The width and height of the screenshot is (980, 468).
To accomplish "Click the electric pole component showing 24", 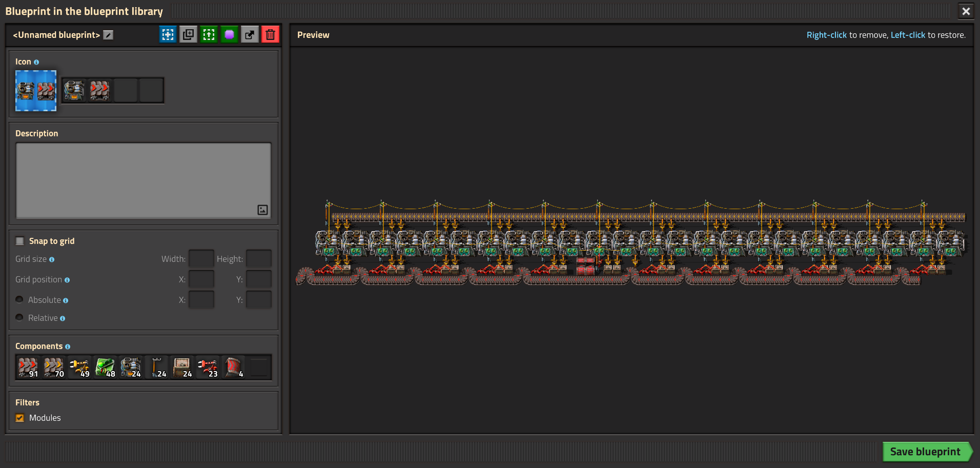I will (x=156, y=367).
